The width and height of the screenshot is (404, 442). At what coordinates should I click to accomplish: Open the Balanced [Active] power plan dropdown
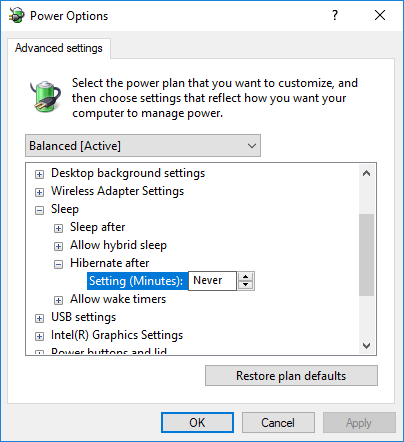tap(143, 146)
